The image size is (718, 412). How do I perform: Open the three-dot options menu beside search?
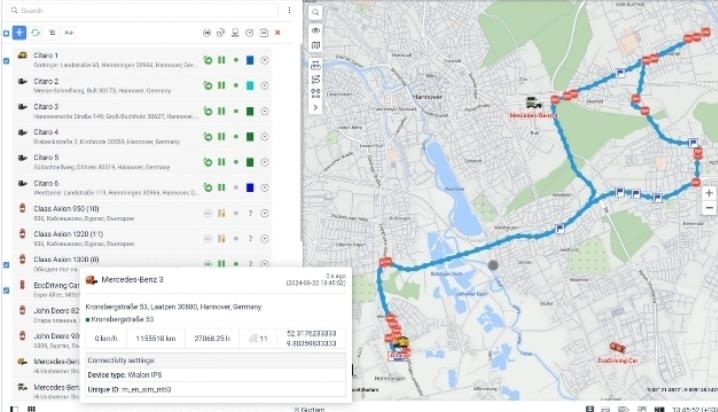pos(290,10)
